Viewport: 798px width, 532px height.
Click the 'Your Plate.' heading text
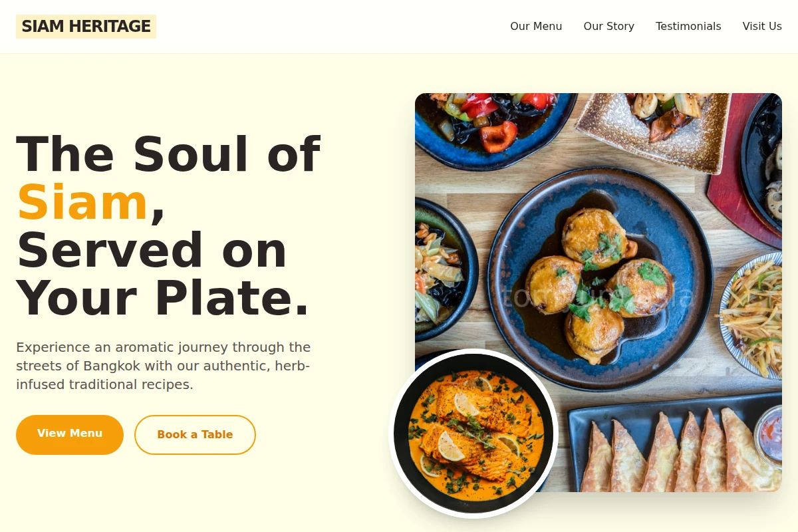tap(163, 299)
